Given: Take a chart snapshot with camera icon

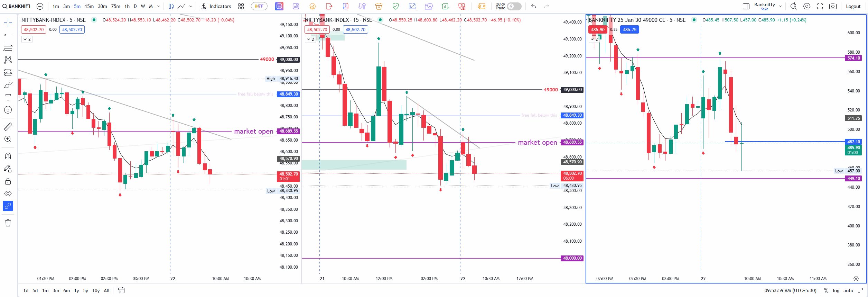Looking at the screenshot, I should coord(833,6).
